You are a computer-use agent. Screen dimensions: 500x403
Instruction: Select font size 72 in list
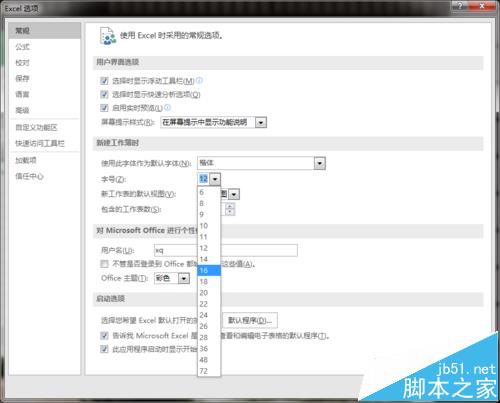(209, 371)
